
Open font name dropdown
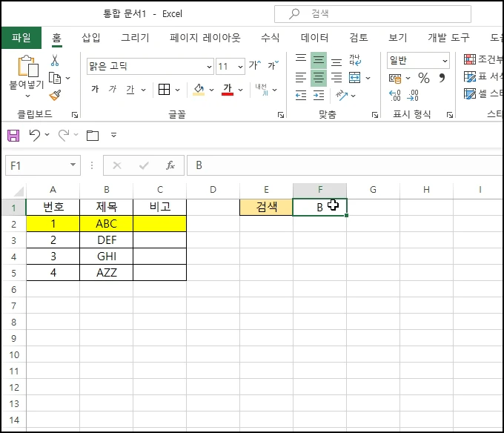click(x=209, y=67)
